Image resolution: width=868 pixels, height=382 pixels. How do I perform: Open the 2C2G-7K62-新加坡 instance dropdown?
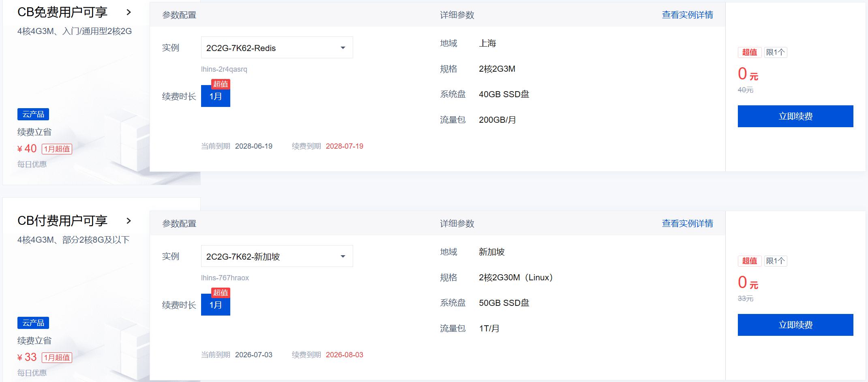point(277,256)
